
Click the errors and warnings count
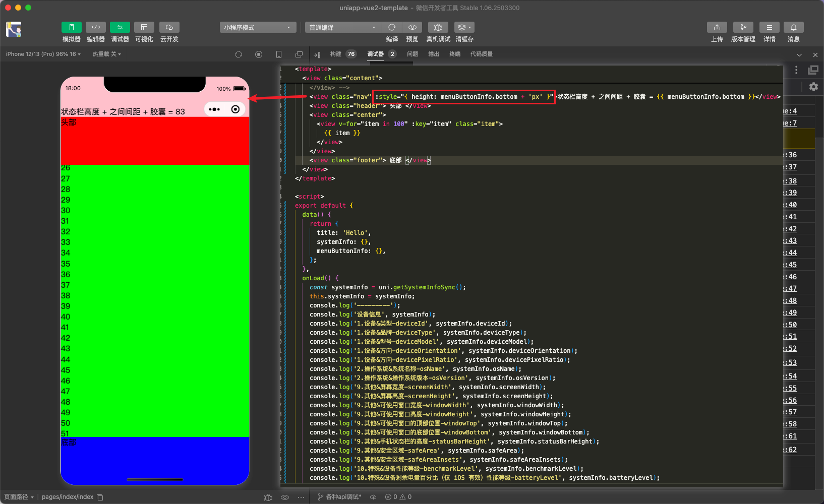(398, 497)
